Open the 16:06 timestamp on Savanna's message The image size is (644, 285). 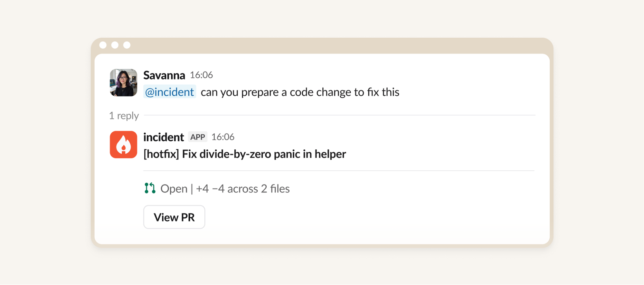pos(202,75)
